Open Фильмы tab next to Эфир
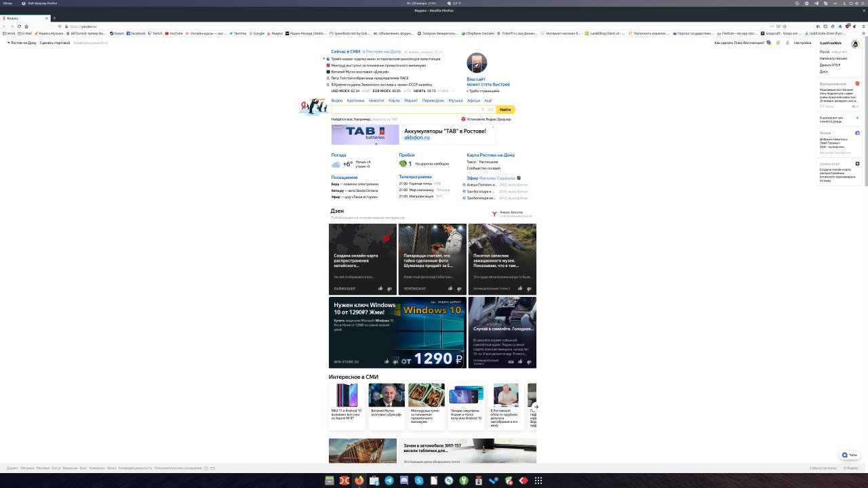The image size is (868, 488). tap(488, 178)
